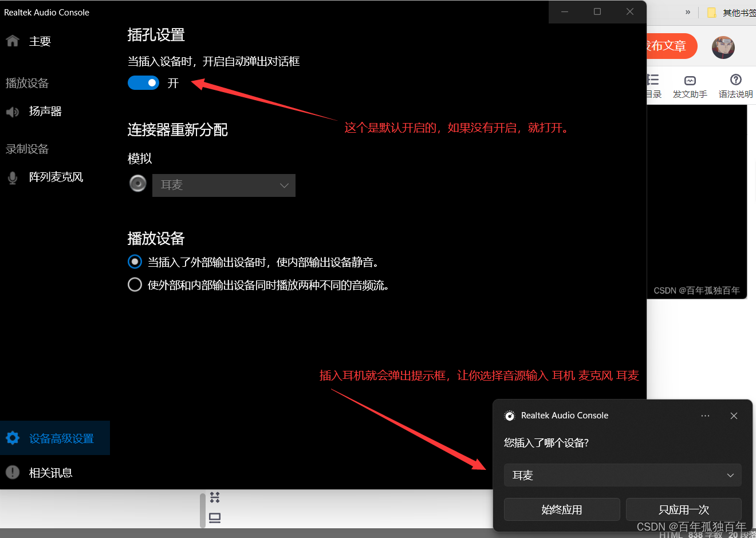Open 设备高级设置 in the sidebar

coord(55,438)
